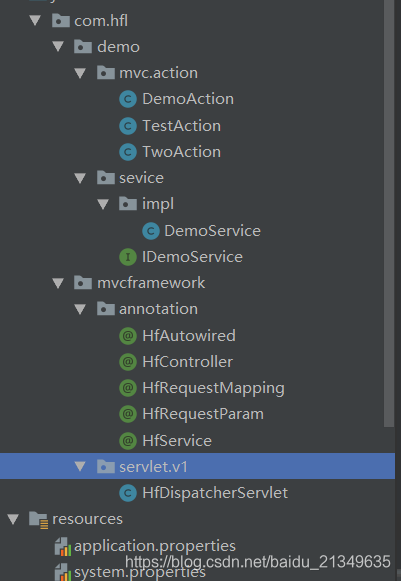The image size is (401, 581).
Task: Click the project tree vertical scrollbar
Action: [x=389, y=213]
